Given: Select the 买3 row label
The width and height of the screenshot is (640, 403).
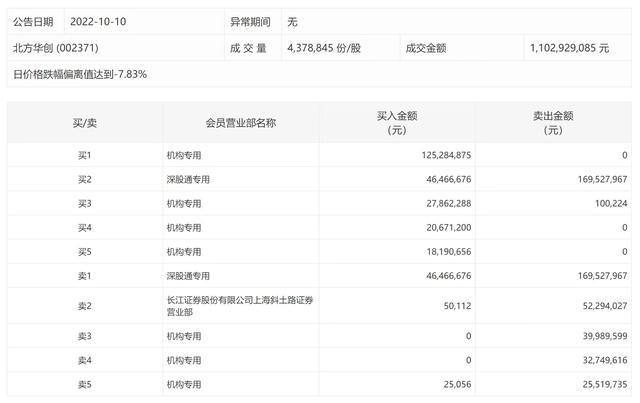Looking at the screenshot, I should [x=84, y=203].
